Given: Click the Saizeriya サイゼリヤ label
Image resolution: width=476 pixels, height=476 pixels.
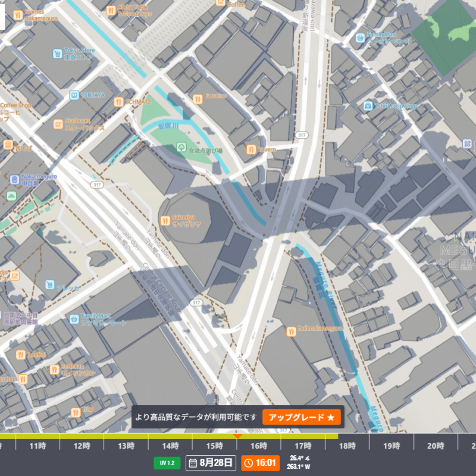Looking at the screenshot, I should tap(186, 221).
